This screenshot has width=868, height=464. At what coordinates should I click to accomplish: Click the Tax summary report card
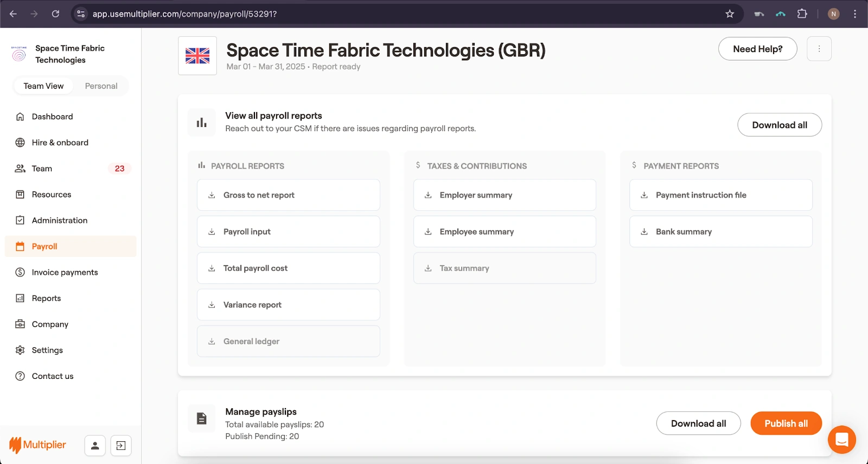coord(505,268)
